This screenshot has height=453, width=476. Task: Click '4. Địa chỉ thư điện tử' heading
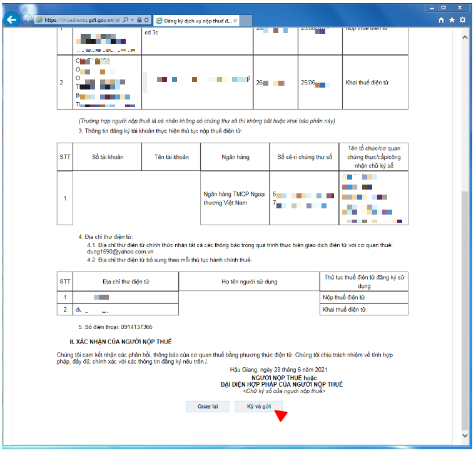pyautogui.click(x=105, y=237)
